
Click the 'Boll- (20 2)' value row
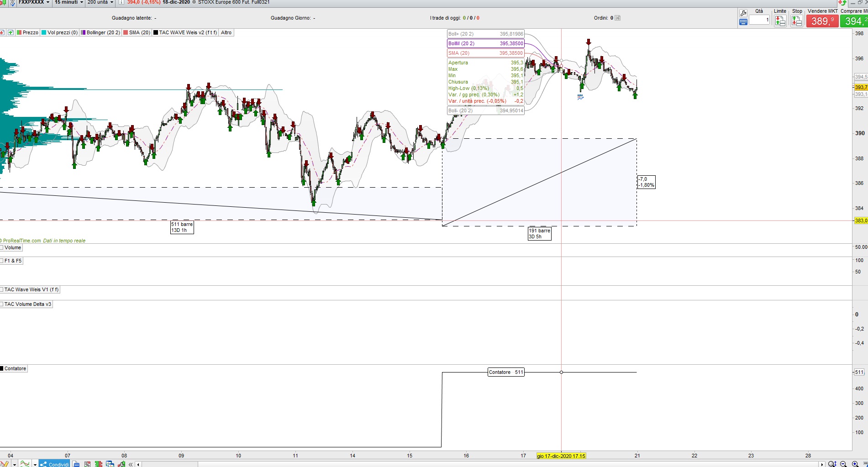486,110
